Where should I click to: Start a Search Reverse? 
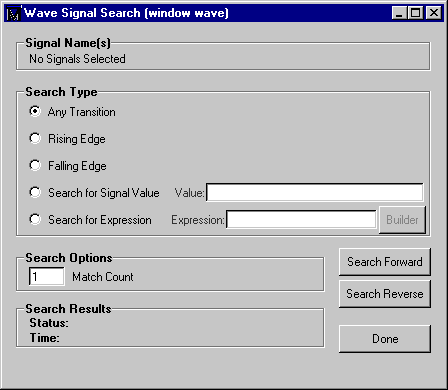385,294
